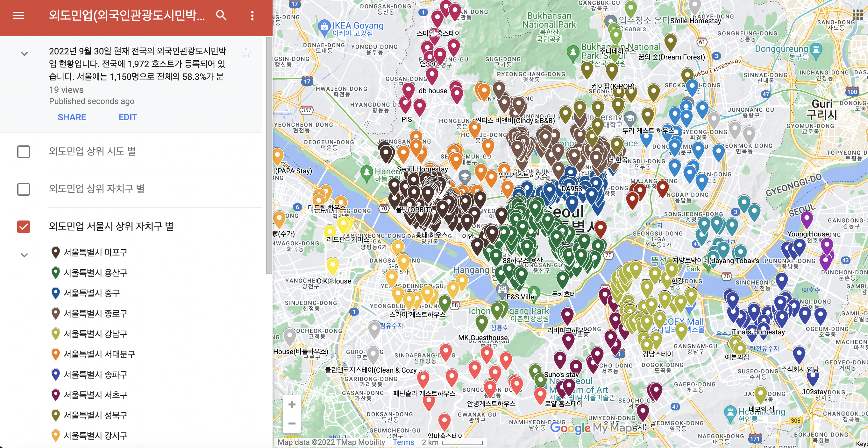Click the SHARE button
Screen dimensions: 868x448
point(72,117)
